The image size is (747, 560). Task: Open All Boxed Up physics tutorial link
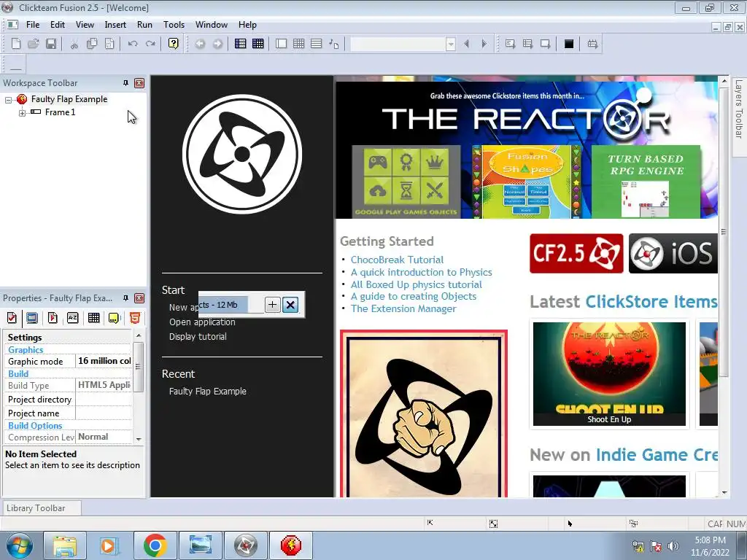(x=417, y=284)
